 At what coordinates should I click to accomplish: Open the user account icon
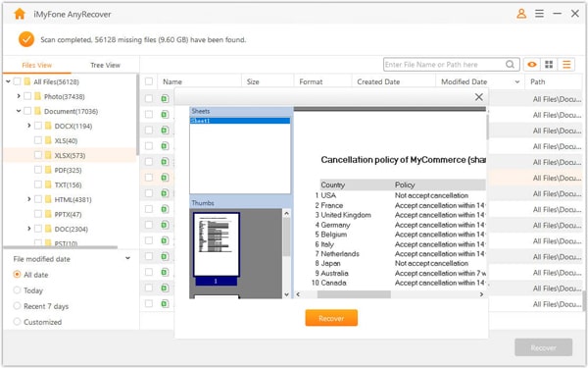521,14
